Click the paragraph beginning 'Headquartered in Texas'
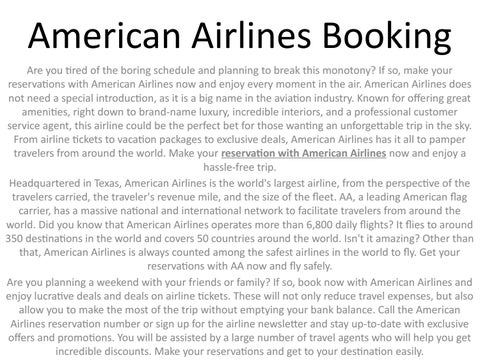 click(x=240, y=224)
